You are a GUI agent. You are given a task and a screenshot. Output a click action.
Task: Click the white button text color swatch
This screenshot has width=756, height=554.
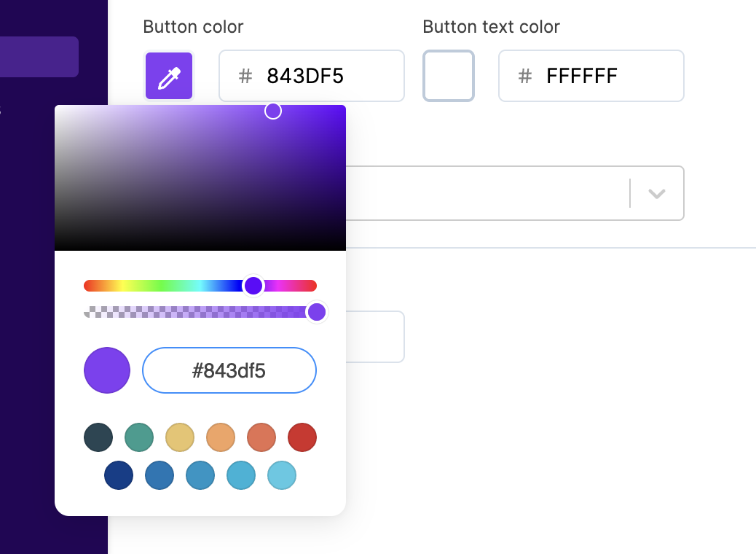449,76
